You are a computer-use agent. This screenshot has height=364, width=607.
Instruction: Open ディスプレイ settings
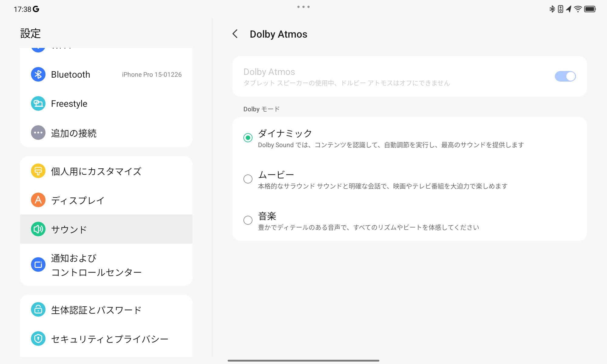point(106,200)
